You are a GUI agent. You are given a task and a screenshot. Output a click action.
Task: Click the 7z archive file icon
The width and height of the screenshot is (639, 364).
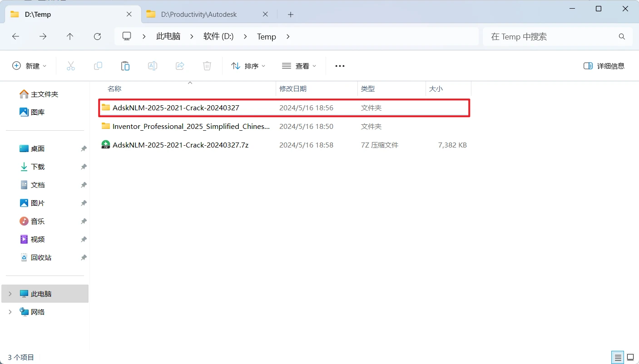tap(106, 145)
